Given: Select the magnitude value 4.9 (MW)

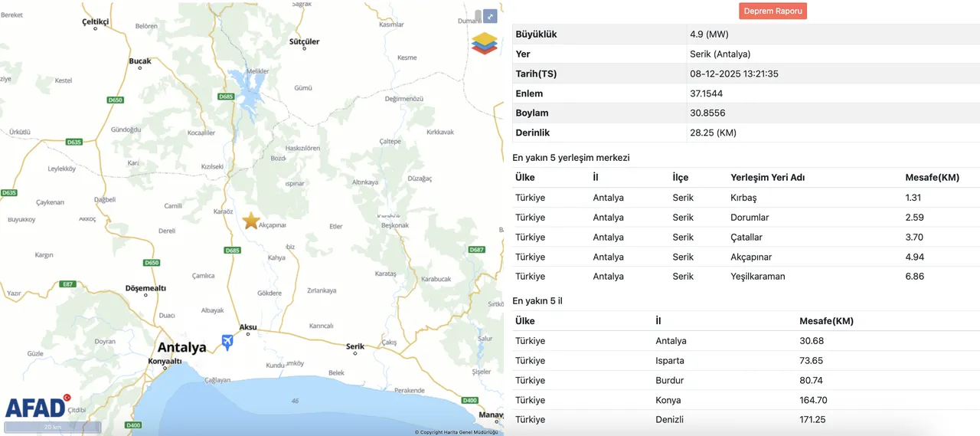Looking at the screenshot, I should point(709,34).
